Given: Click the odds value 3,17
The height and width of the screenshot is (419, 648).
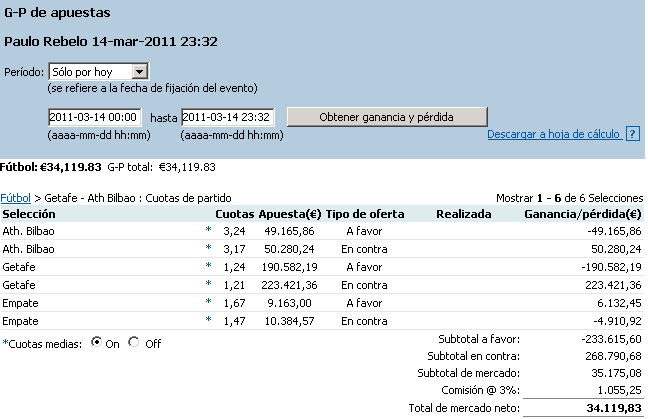Looking at the screenshot, I should (234, 249).
